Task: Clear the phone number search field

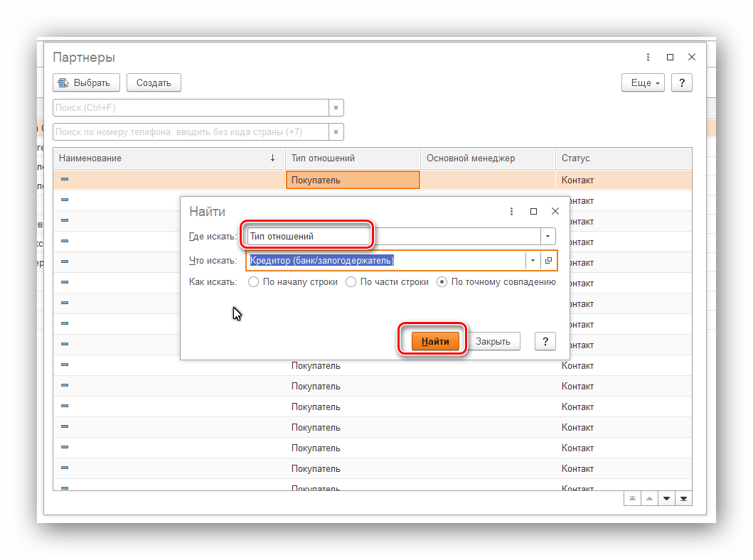Action: click(336, 132)
